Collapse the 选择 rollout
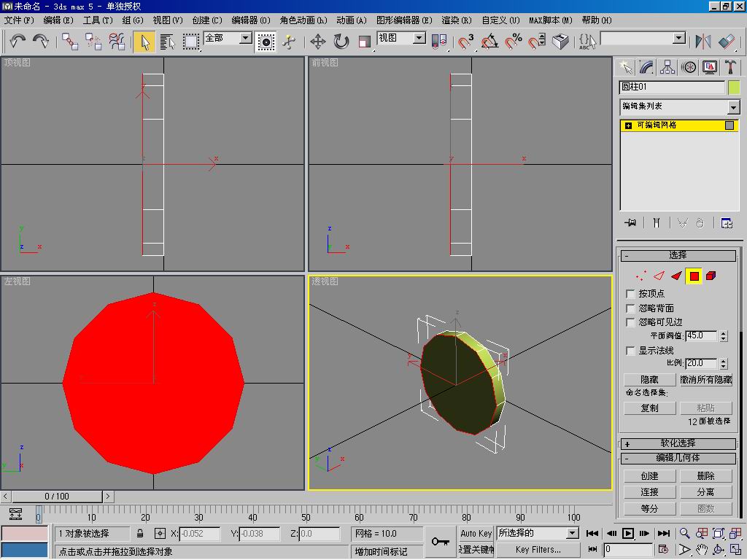747x560 pixels. pos(678,256)
